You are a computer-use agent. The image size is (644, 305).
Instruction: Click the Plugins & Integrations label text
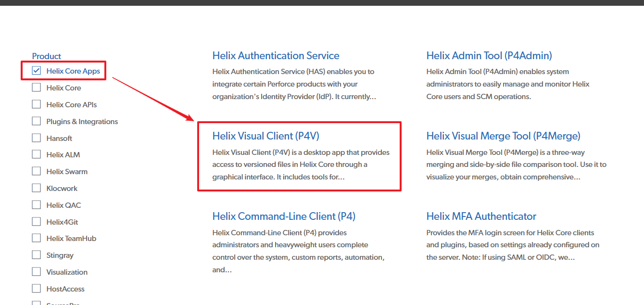tap(82, 122)
